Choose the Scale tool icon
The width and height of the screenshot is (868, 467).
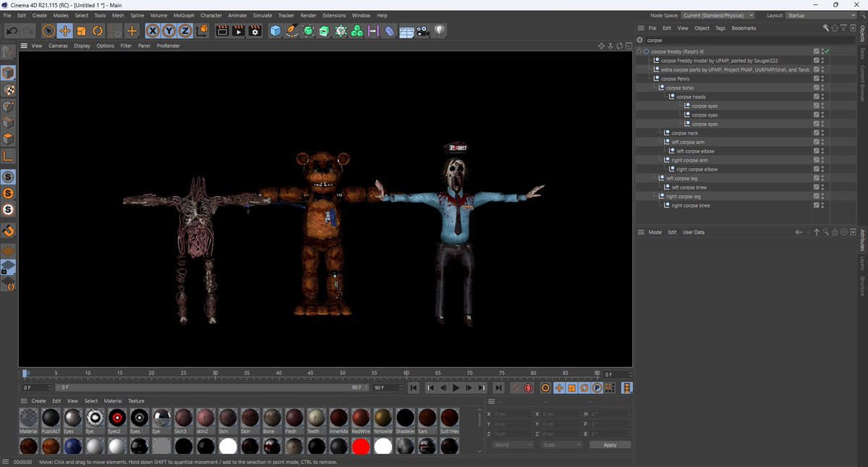pos(81,30)
